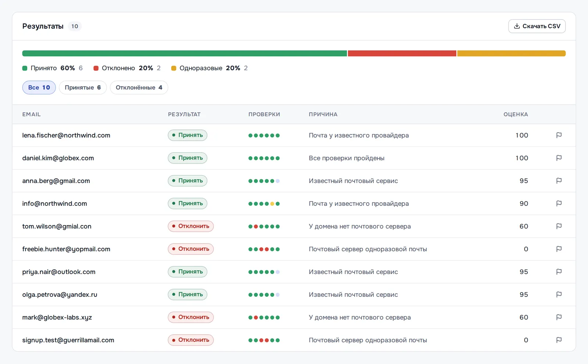
Task: Click check dots for info@northwind.com
Action: click(264, 203)
